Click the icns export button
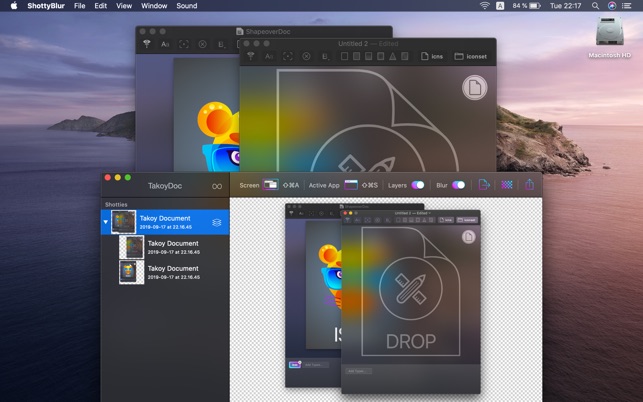Image resolution: width=643 pixels, height=402 pixels. [x=432, y=57]
